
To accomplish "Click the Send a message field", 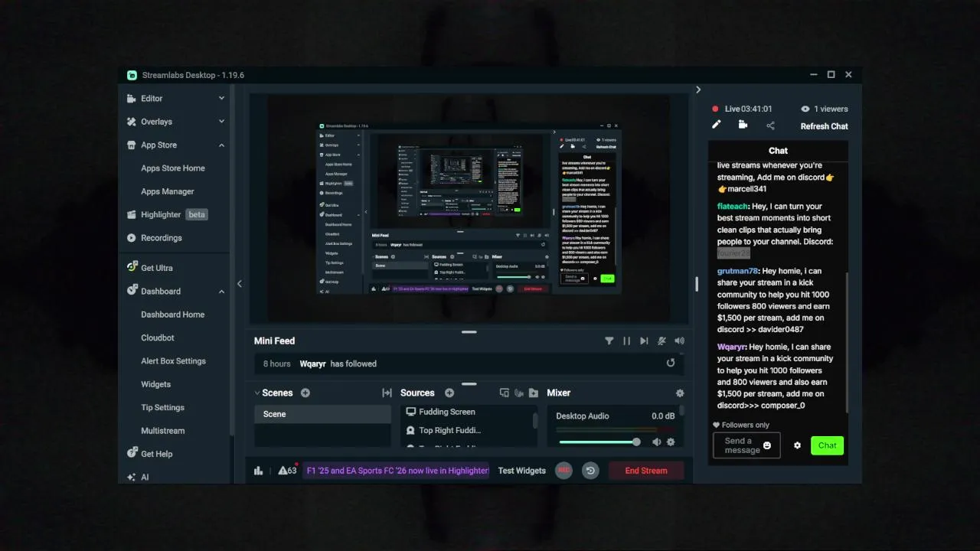I will (746, 445).
